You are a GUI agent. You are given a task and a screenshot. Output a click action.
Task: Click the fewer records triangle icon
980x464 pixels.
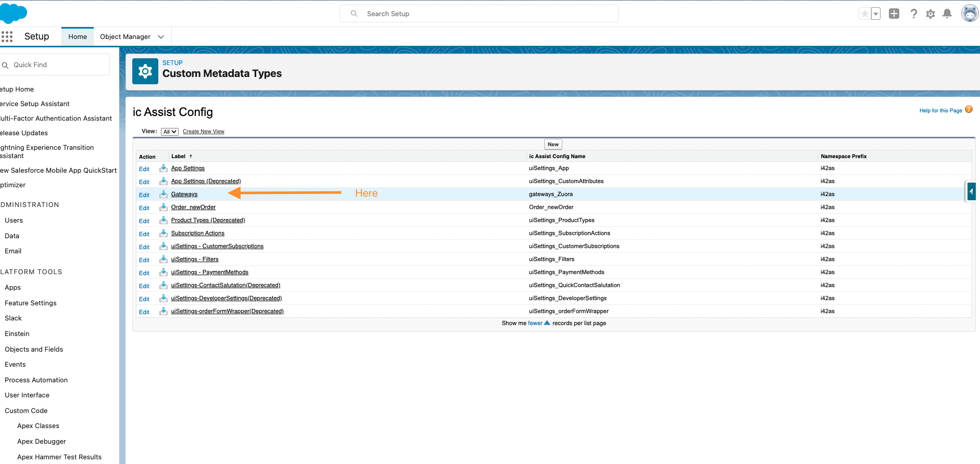[547, 323]
